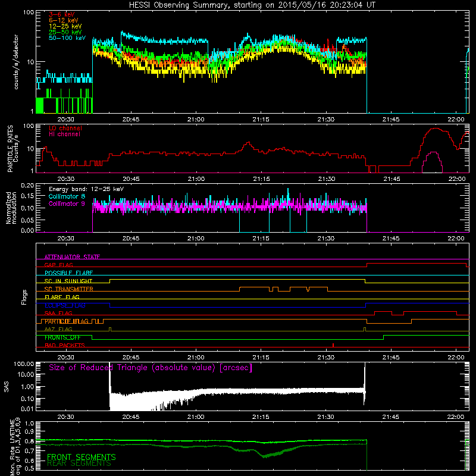Click the SC TRANSMITTER flag label
The image size is (476, 476).
point(68,289)
